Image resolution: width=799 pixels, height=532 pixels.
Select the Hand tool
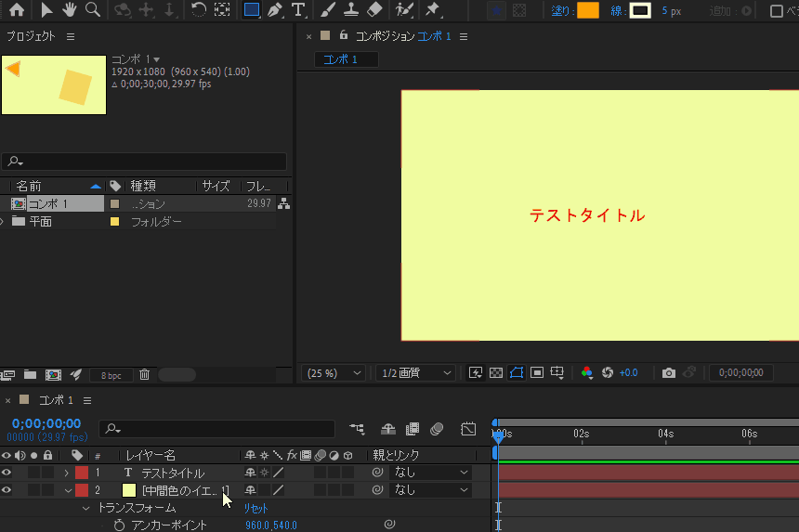click(x=70, y=9)
